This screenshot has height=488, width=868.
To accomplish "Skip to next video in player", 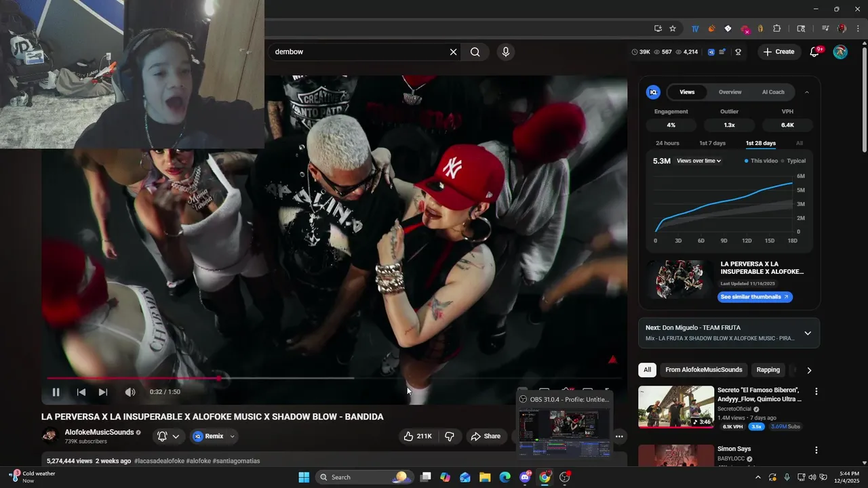I will 103,392.
